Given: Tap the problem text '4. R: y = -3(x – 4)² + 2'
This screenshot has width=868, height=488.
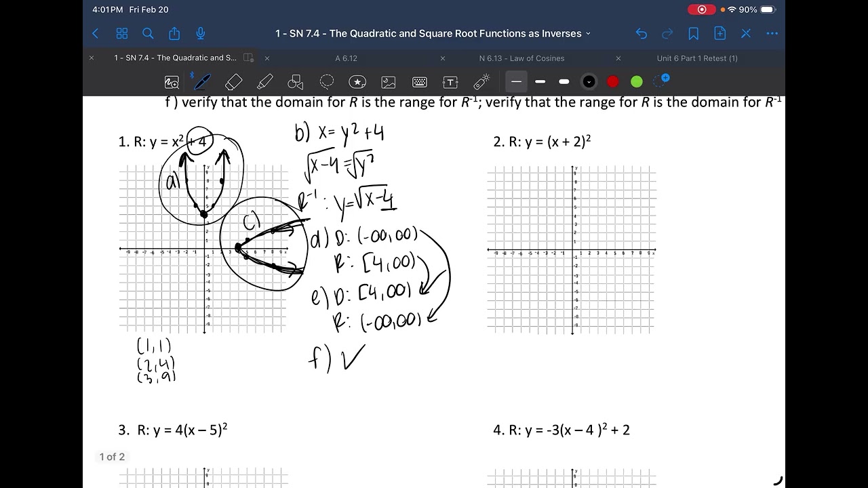Looking at the screenshot, I should coord(561,430).
